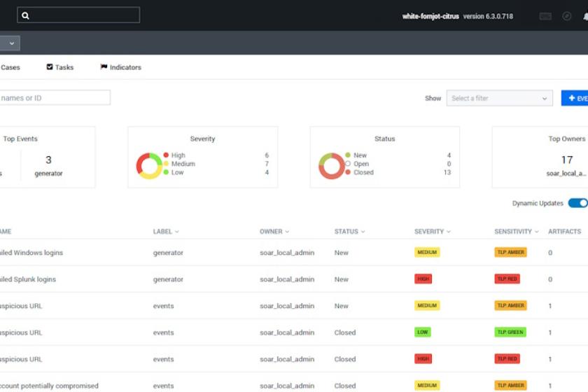Viewport: 588px width, 392px height.
Task: Click the TLP GREEN sensitivity badge
Action: [510, 332]
